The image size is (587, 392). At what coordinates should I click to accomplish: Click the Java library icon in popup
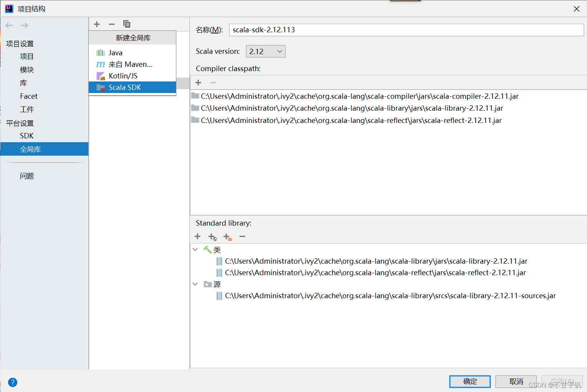click(101, 53)
